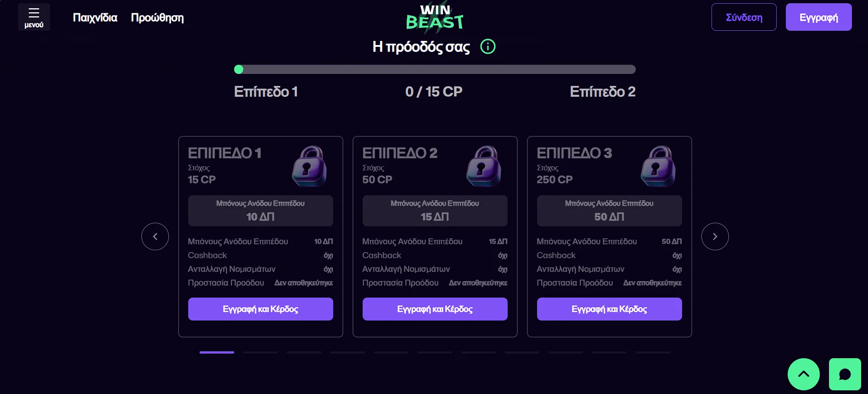Click "Εγγραφή και Κέρδος" on ΕΠΙΠΕΔΟ 1
The height and width of the screenshot is (394, 868).
coord(260,309)
